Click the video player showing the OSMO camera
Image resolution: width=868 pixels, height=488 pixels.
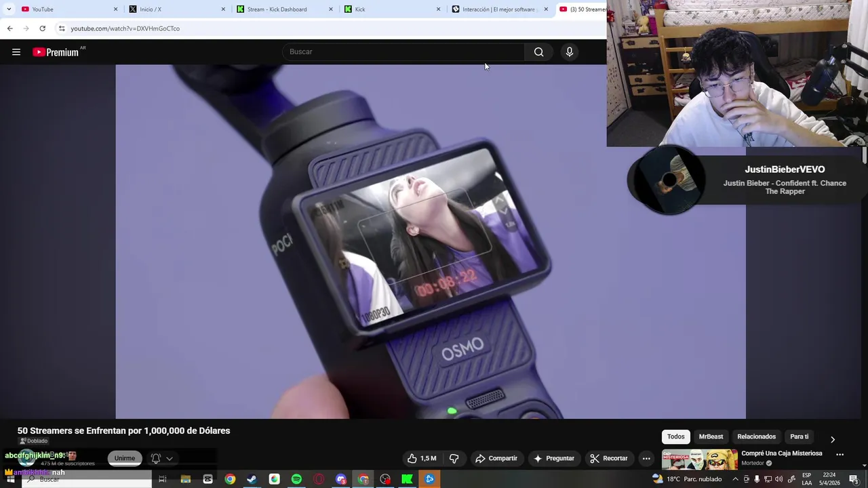click(431, 241)
